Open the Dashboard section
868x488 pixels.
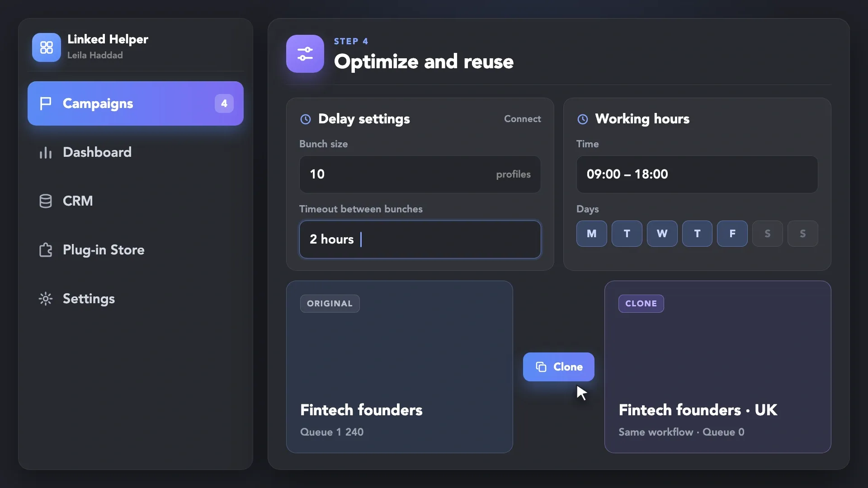136,152
